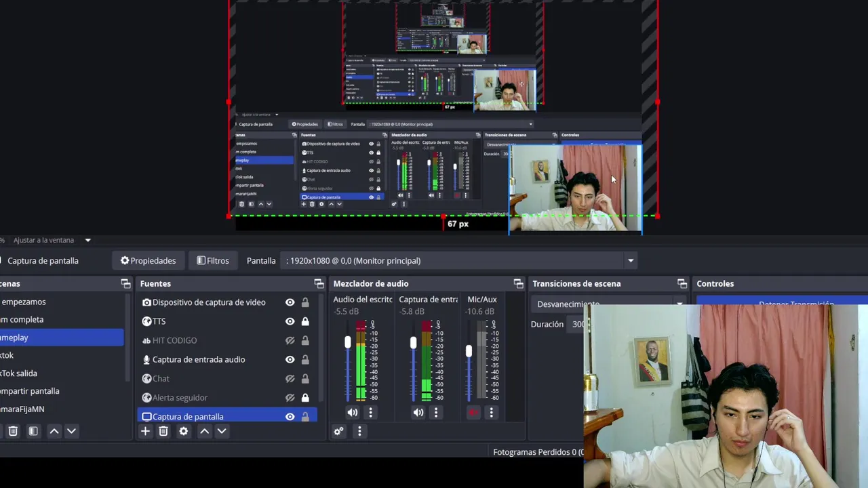This screenshot has width=868, height=488.
Task: Click the Propiedades button
Action: 148,260
